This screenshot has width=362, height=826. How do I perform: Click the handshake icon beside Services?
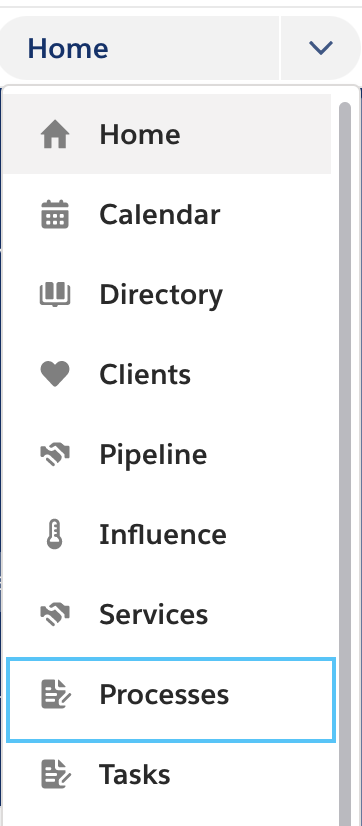55,614
